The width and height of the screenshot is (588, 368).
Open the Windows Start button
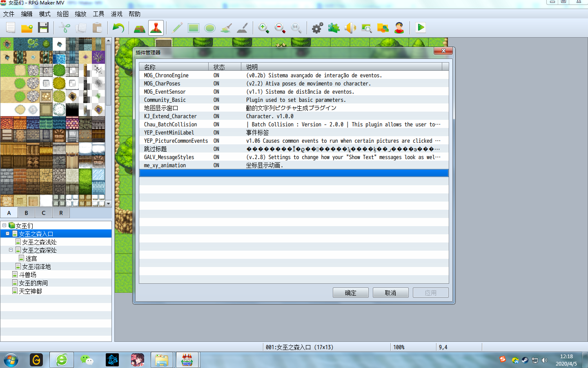point(11,360)
